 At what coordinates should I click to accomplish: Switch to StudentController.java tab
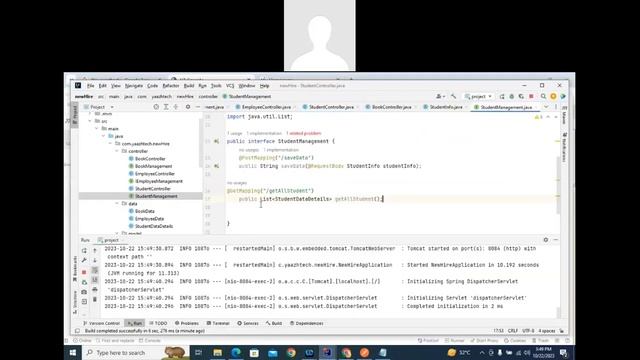[x=331, y=107]
